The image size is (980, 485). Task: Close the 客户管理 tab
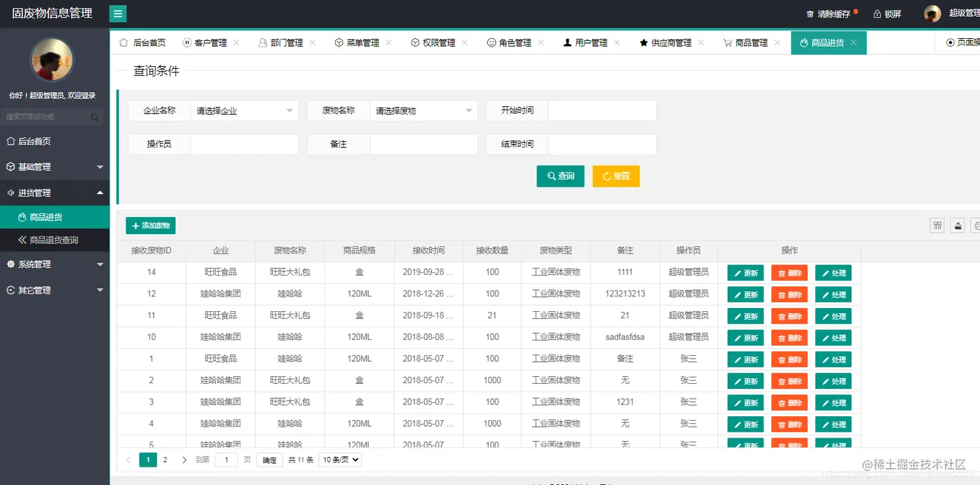click(236, 42)
